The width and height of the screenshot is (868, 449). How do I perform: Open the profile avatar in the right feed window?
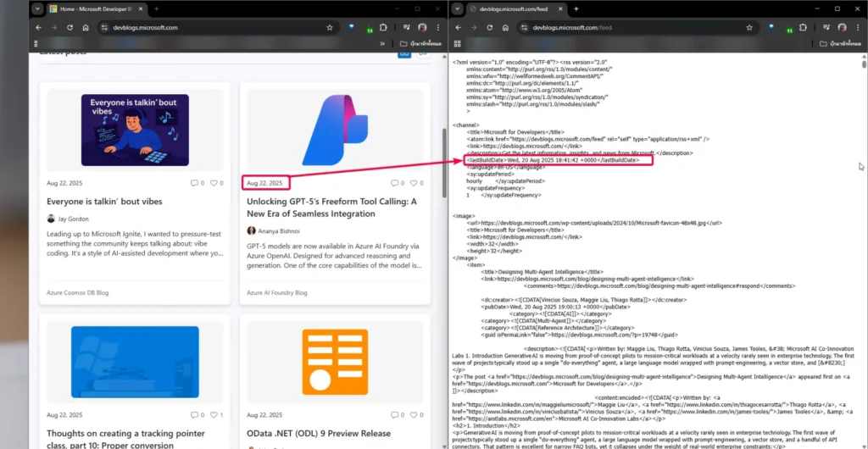[842, 27]
